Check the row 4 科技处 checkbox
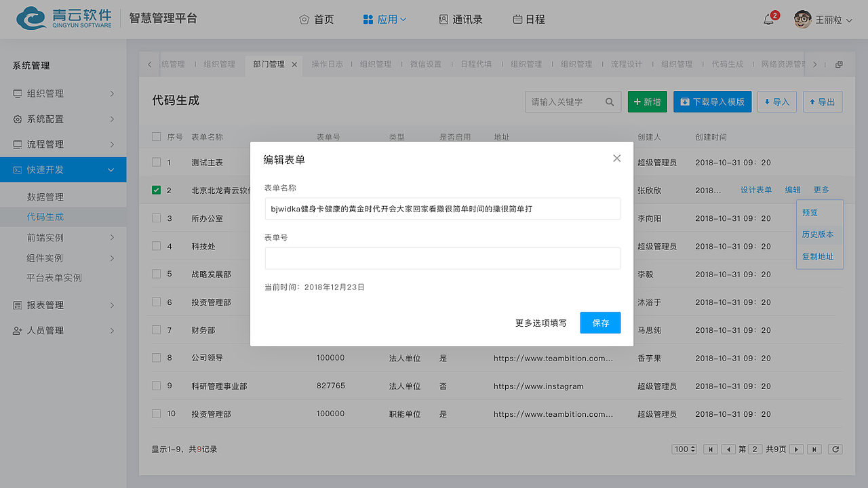Screen dimensions: 868x488 157,246
